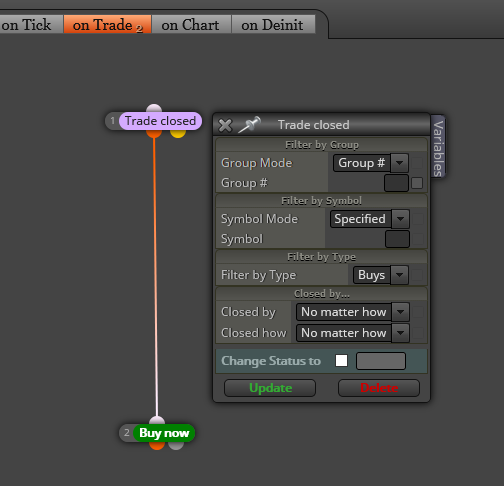504x486 pixels.
Task: Switch to the on Trade tab
Action: coord(107,25)
